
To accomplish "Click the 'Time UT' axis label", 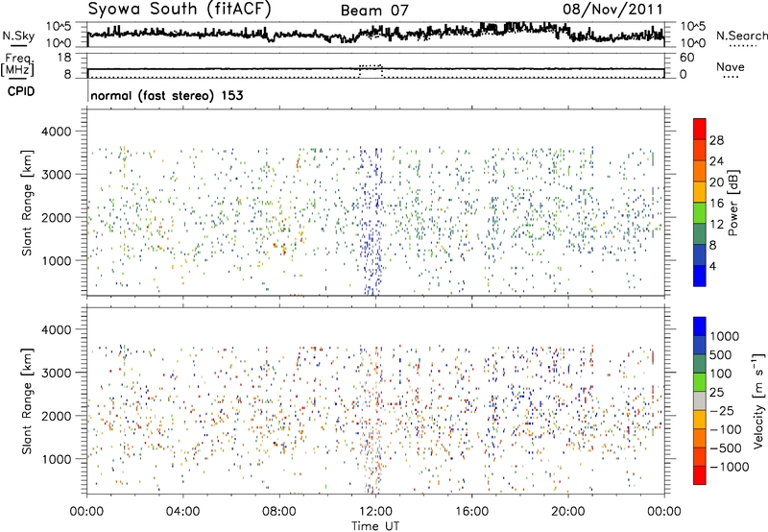I will (x=375, y=525).
